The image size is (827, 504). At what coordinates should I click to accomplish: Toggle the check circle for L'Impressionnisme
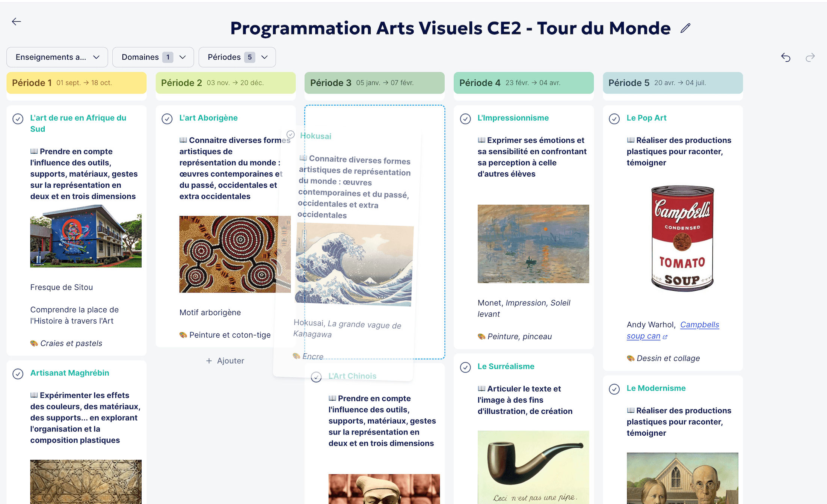(x=465, y=119)
